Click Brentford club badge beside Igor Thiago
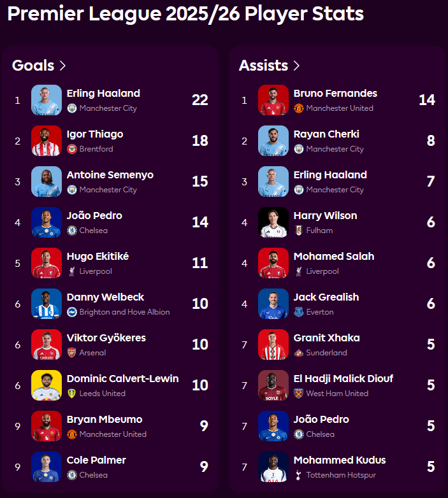The width and height of the screenshot is (448, 498). [x=72, y=149]
